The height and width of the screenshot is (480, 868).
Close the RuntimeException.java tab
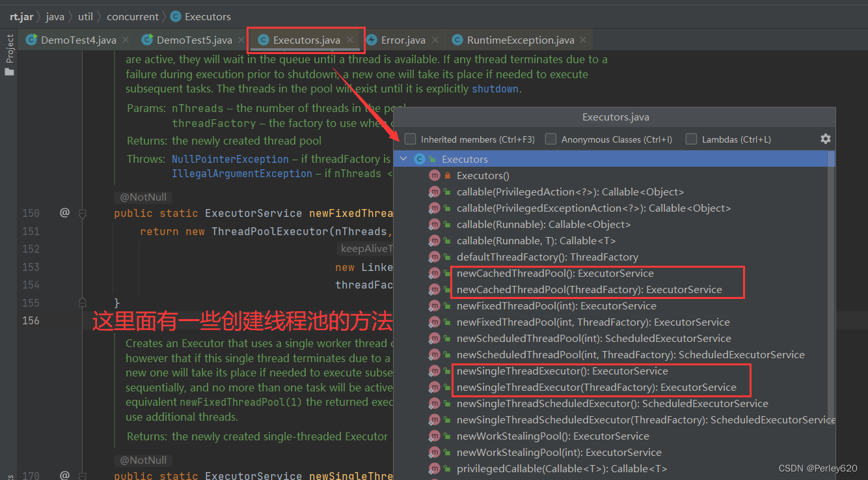point(584,40)
